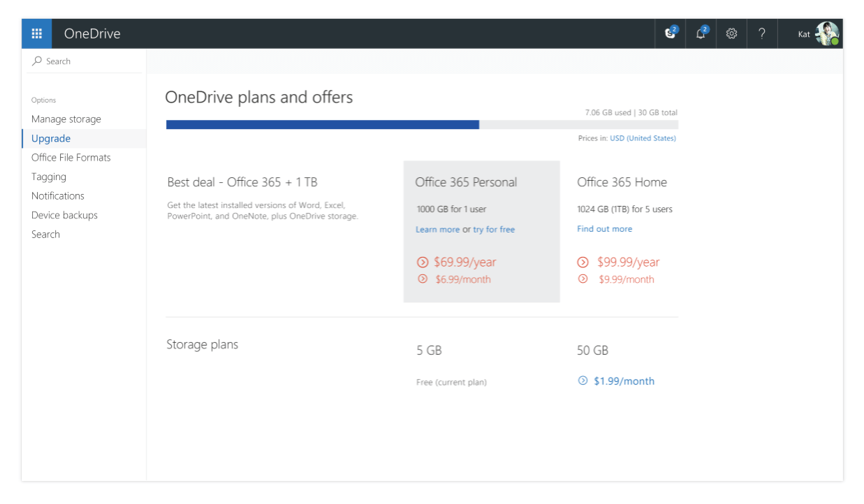The image size is (864, 504).
Task: Switch to the Upgrade section
Action: pyautogui.click(x=50, y=138)
